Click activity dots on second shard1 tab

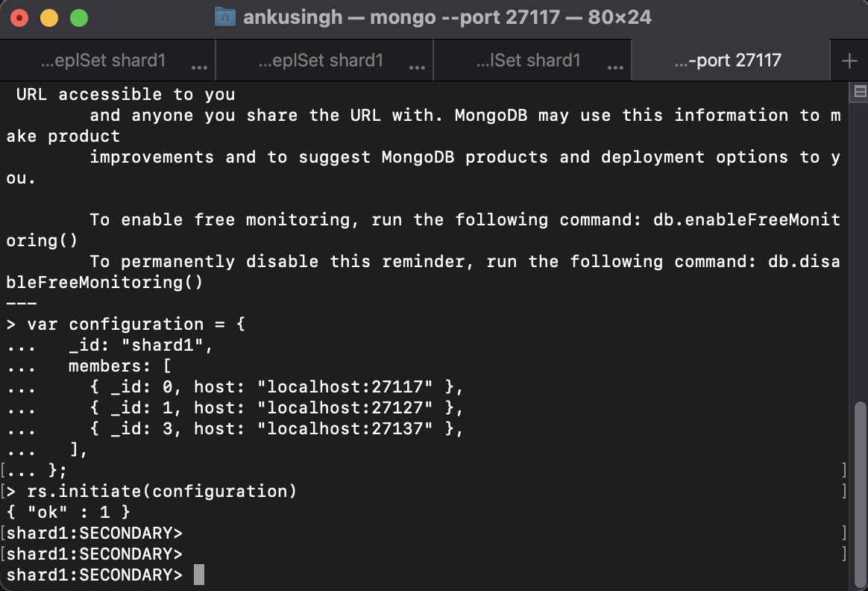pos(417,67)
